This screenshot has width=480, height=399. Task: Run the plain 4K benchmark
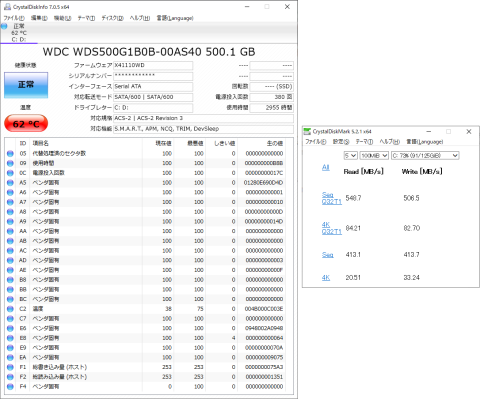click(x=326, y=278)
